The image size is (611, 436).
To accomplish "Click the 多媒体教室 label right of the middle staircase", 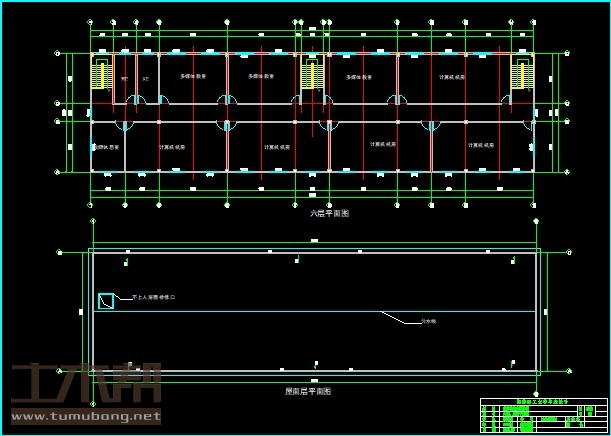I will 359,76.
